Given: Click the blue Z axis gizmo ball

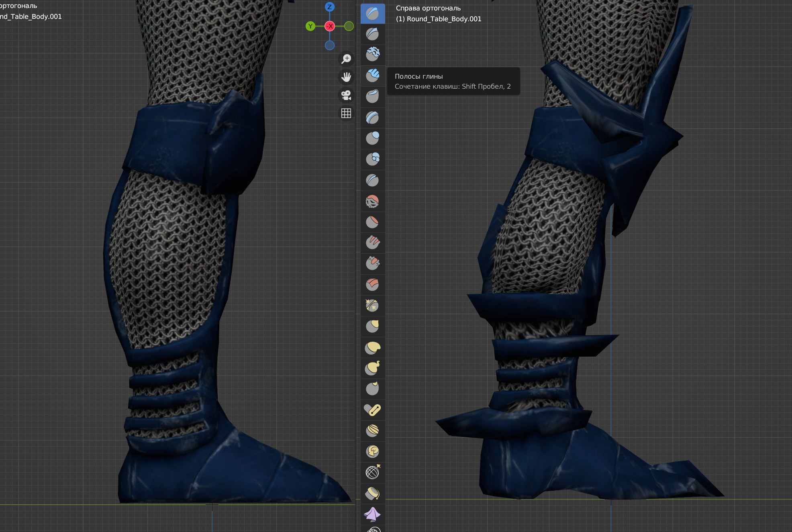Looking at the screenshot, I should pos(329,7).
